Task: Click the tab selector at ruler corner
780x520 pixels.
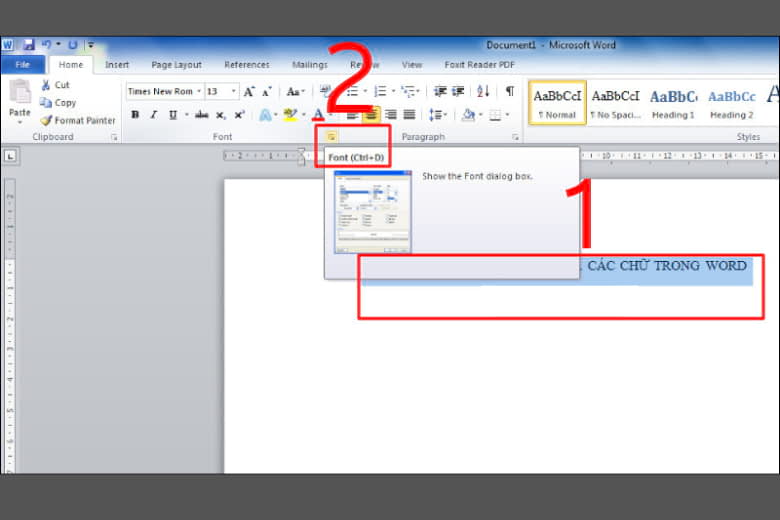Action: pos(10,156)
